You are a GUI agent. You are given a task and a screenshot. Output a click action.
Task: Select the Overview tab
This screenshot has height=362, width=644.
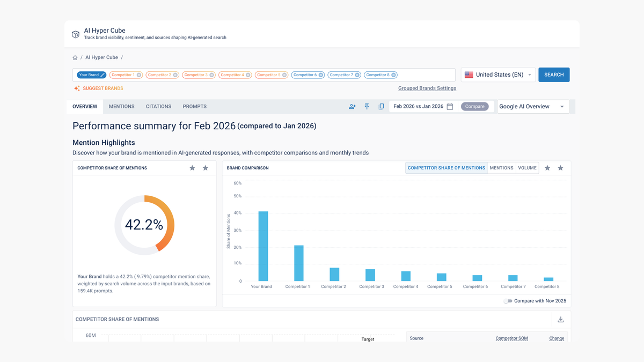click(85, 107)
